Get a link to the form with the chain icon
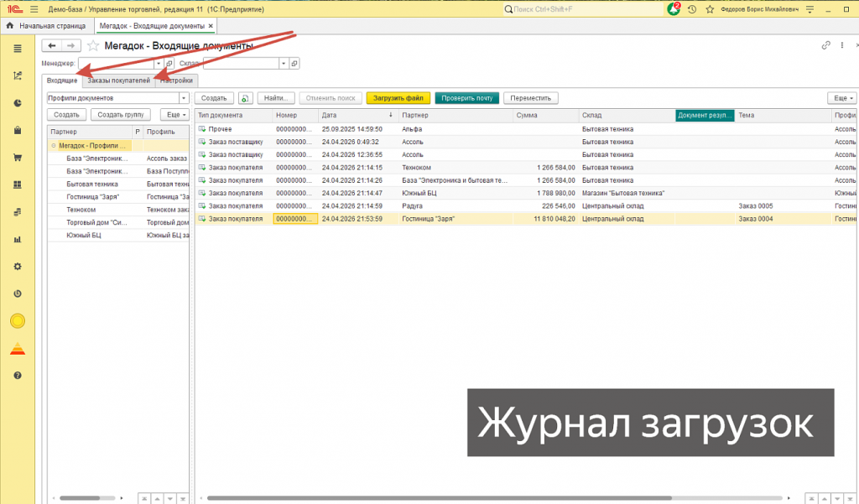 (826, 45)
